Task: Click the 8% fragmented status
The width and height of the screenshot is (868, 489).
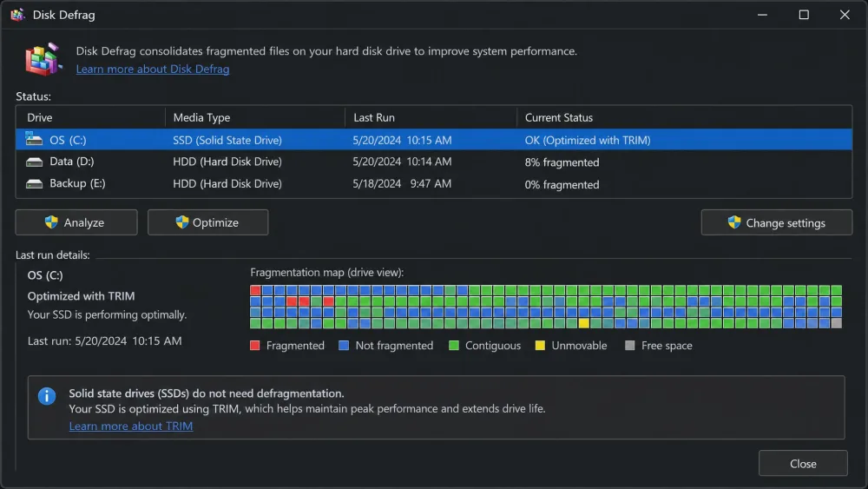Action: point(562,162)
